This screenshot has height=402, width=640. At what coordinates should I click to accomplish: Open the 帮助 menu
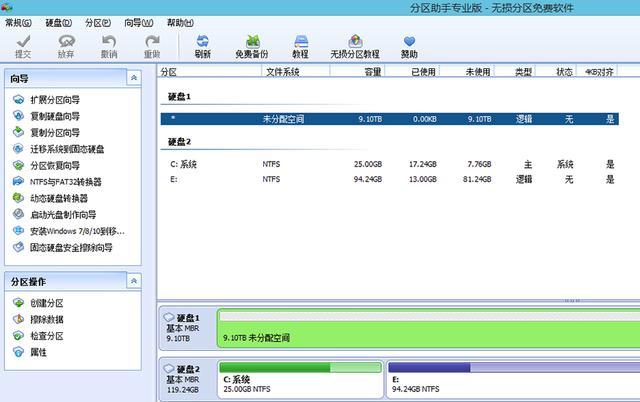pos(181,21)
